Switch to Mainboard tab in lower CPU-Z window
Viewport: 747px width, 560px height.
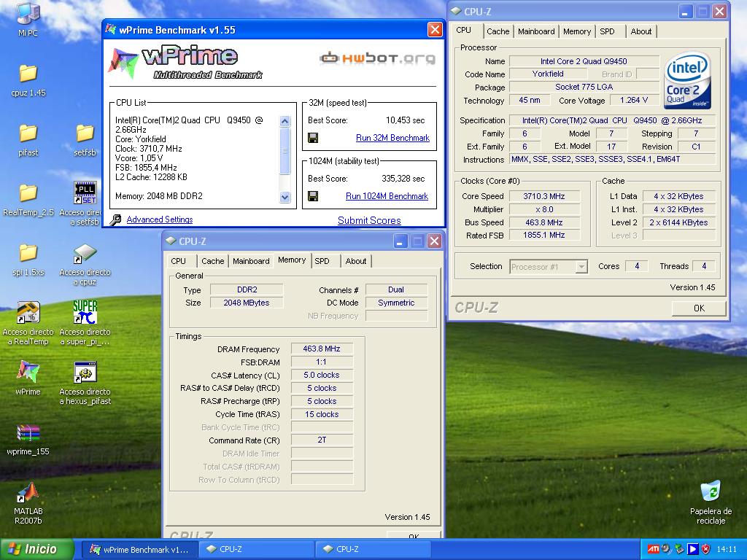(x=251, y=261)
